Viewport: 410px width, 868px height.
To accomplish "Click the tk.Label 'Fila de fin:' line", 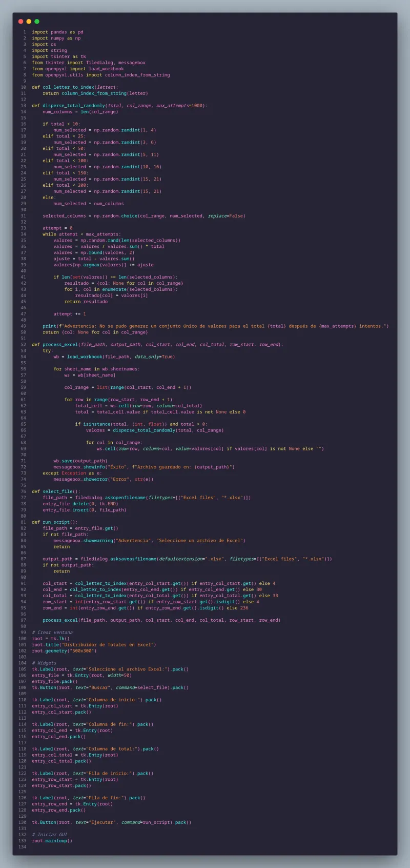I will tap(89, 798).
